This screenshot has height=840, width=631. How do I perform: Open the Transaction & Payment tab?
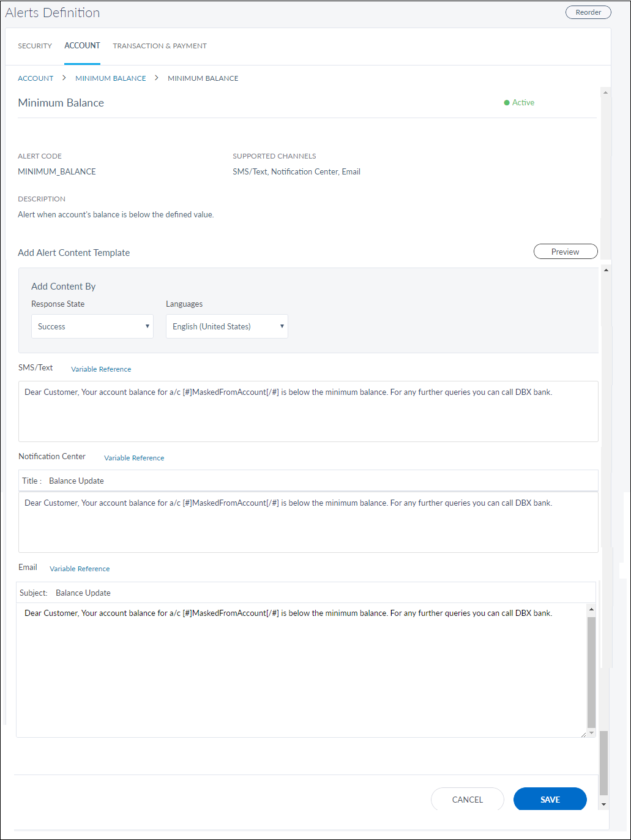coord(160,46)
